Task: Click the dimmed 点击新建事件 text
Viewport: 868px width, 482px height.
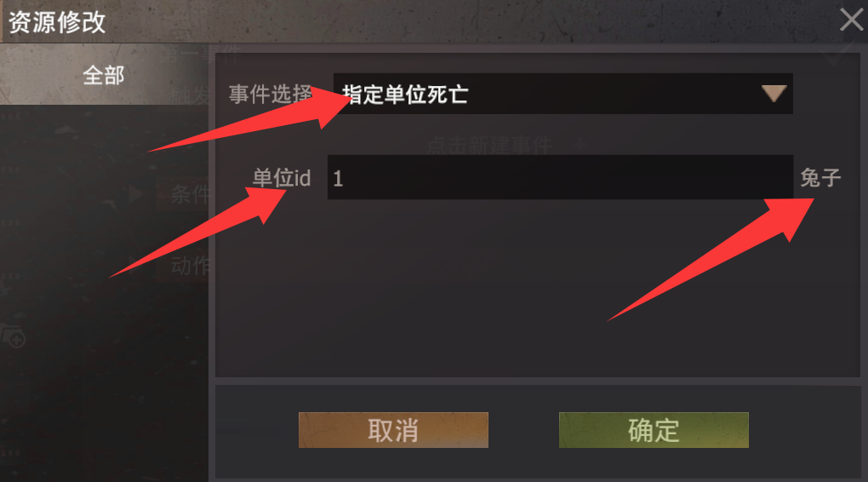Action: tap(489, 146)
